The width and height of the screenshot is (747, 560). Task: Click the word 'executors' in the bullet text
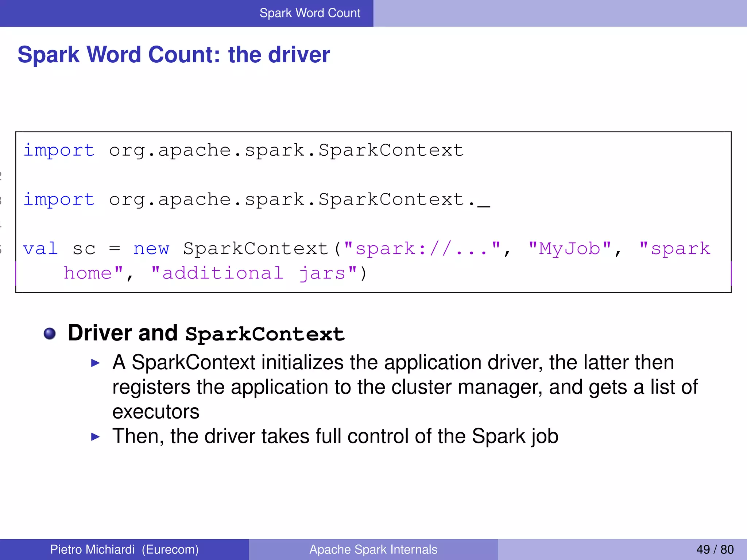pos(156,412)
